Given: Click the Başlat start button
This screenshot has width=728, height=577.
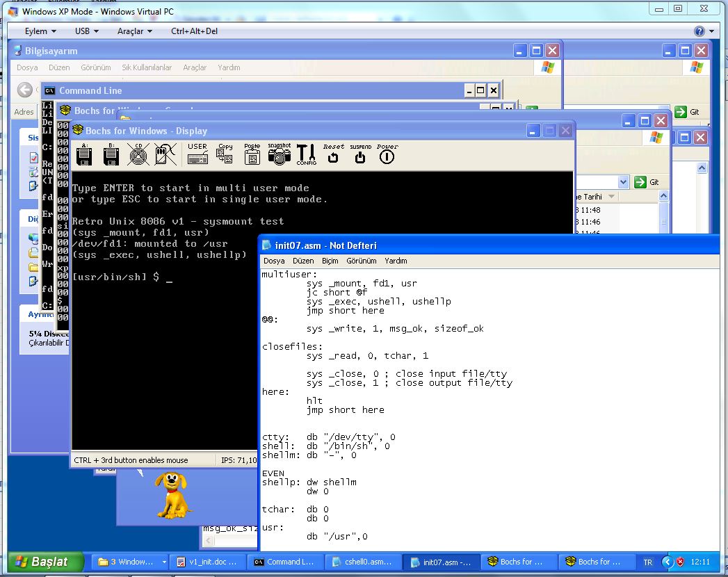Looking at the screenshot, I should pos(45,562).
